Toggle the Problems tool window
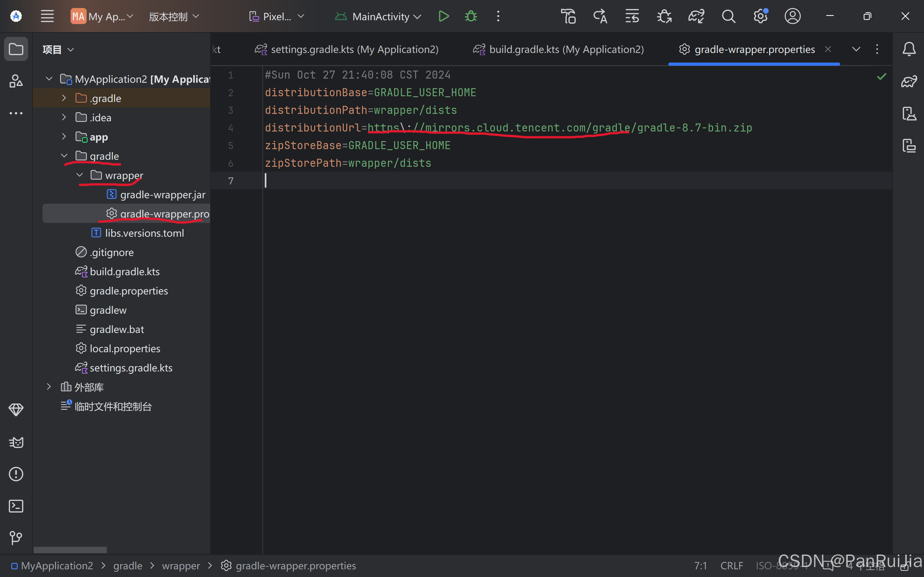 click(x=16, y=474)
